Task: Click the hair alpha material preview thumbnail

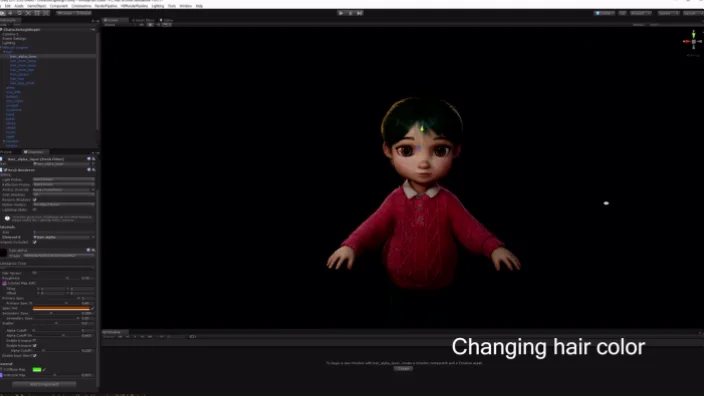Action: coord(4,253)
